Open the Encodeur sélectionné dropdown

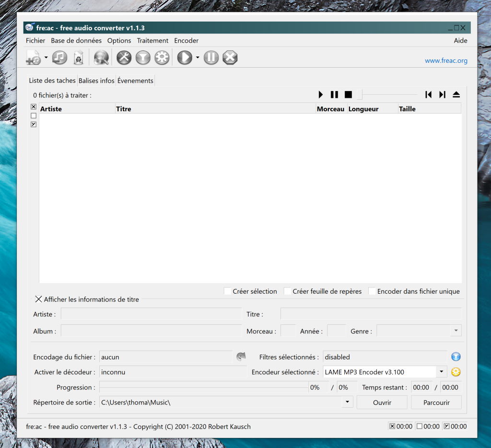click(x=441, y=372)
